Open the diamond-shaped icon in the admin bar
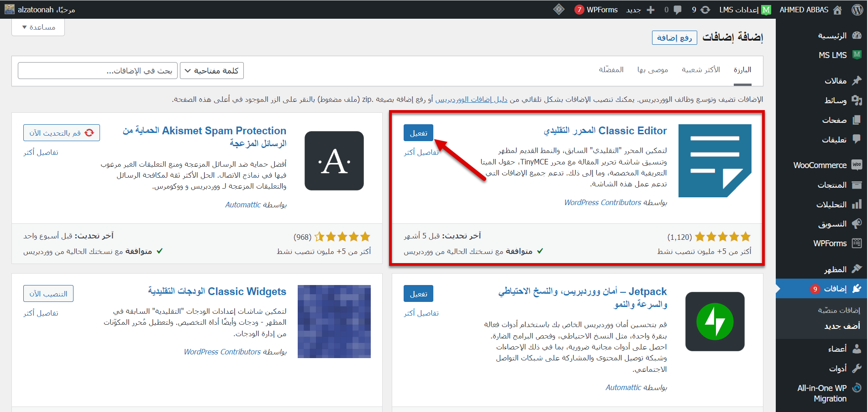This screenshot has height=412, width=868. pos(559,10)
